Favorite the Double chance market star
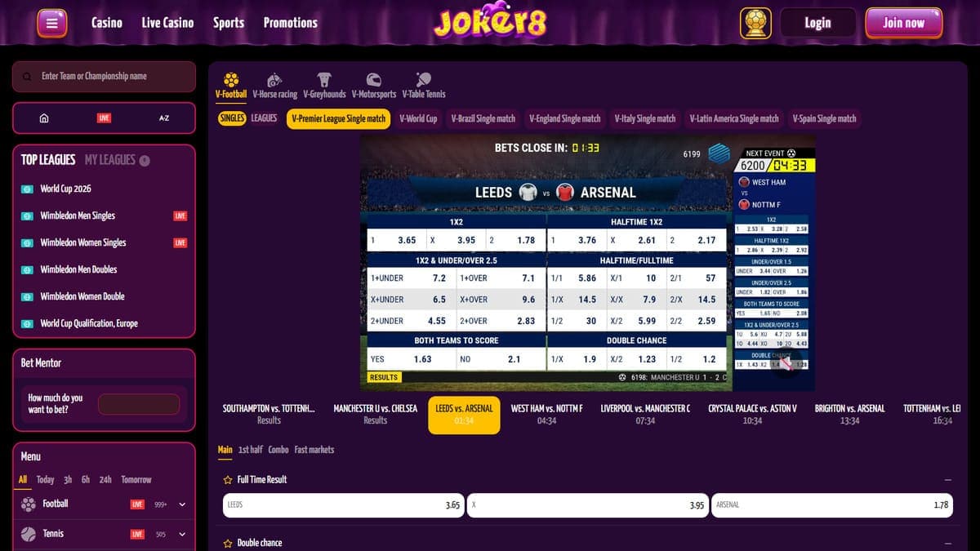 click(x=228, y=543)
